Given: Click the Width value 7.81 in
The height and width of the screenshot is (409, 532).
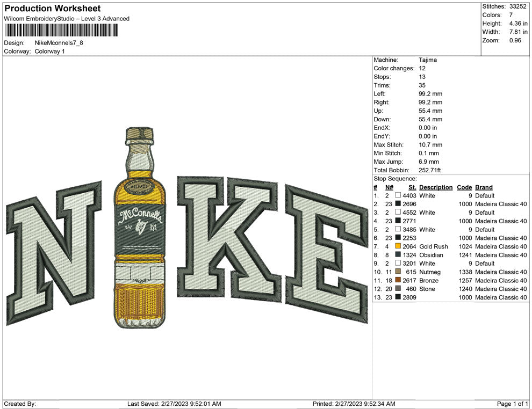Looking at the screenshot, I should coord(518,32).
